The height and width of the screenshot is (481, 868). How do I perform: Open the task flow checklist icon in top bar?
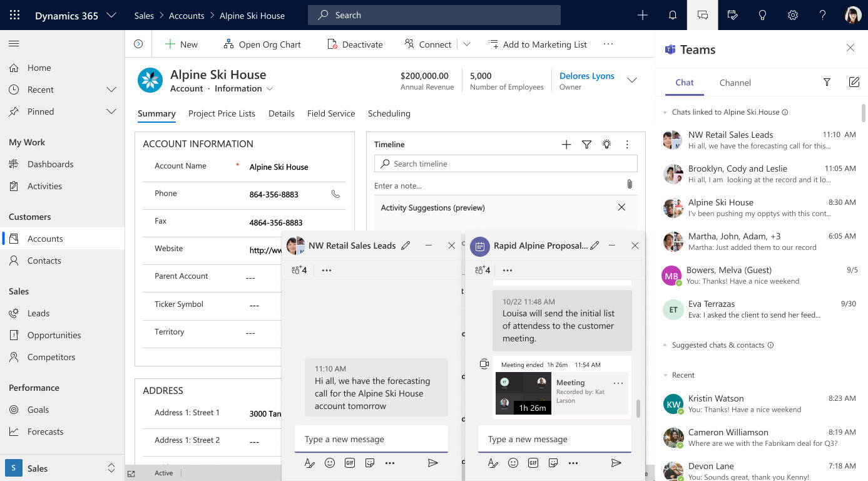733,15
